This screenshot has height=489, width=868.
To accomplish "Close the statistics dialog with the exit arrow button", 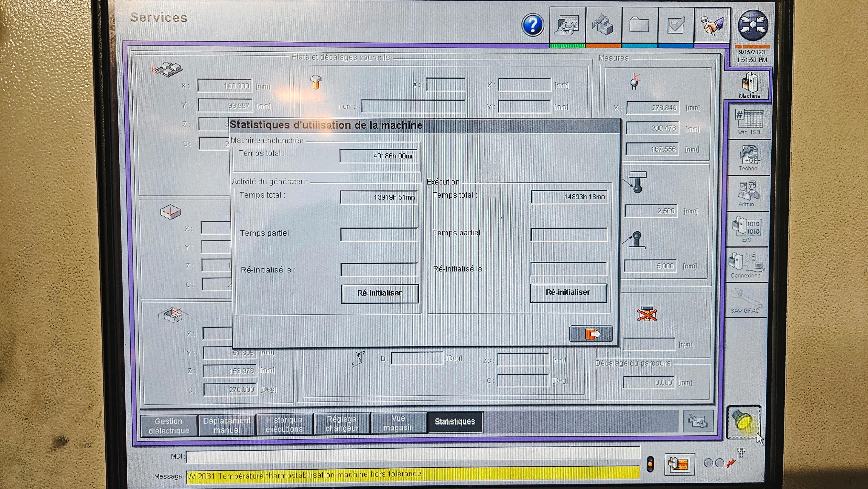I will click(x=591, y=334).
